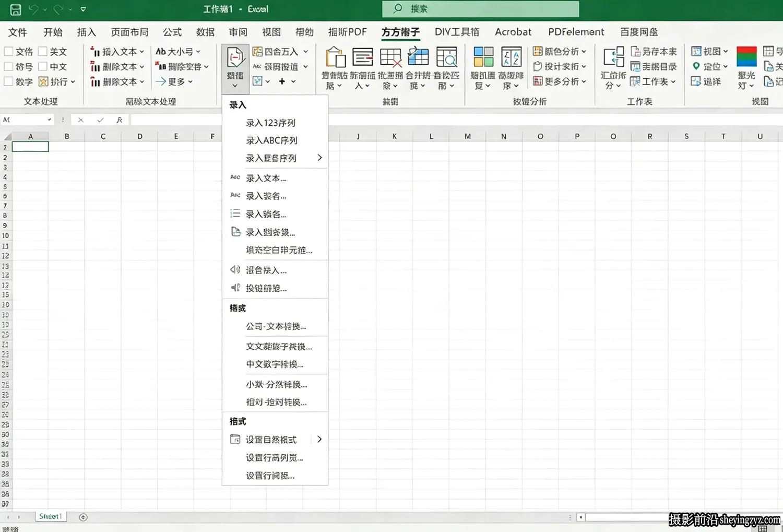Click the Undo arrow icon
The width and height of the screenshot is (783, 532).
33,9
